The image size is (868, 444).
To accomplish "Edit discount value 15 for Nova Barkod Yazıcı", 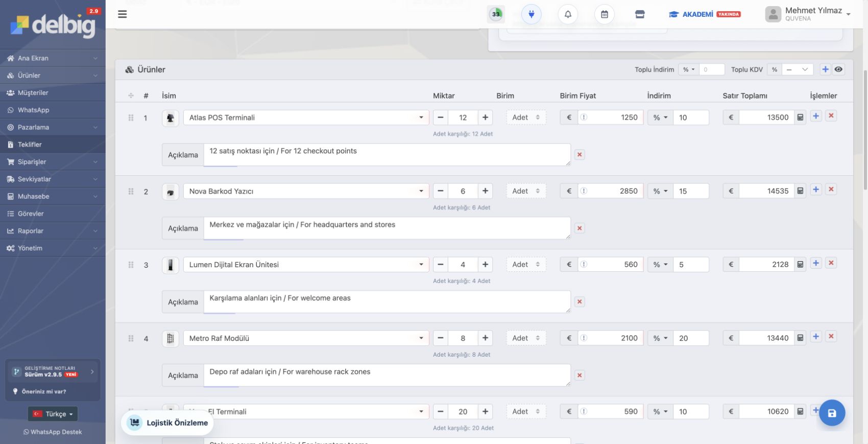I will [691, 191].
